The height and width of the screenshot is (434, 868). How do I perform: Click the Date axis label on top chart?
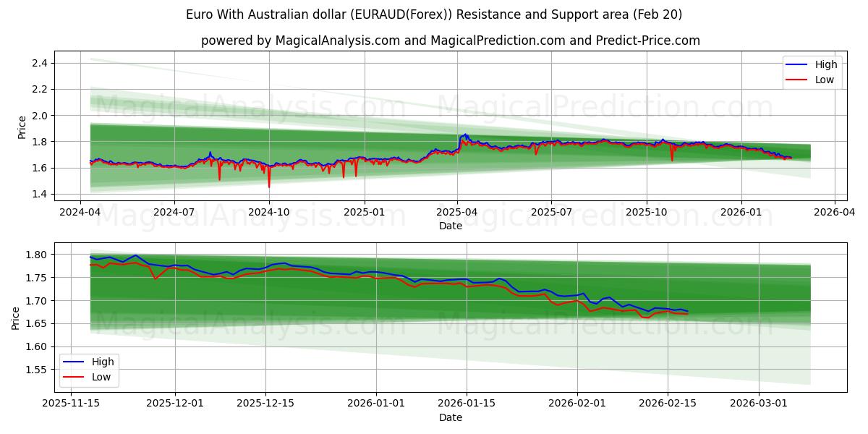450,226
